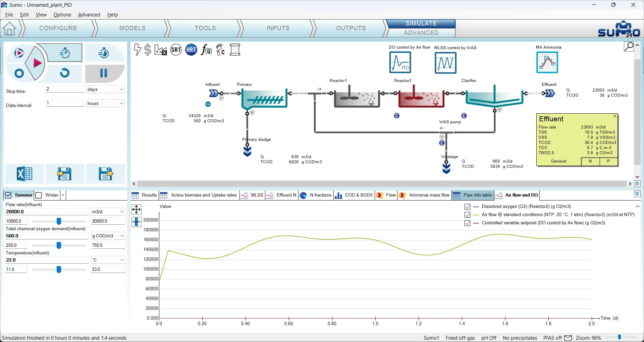Switch to the Effluent N tab
The width and height of the screenshot is (644, 342).
point(281,195)
